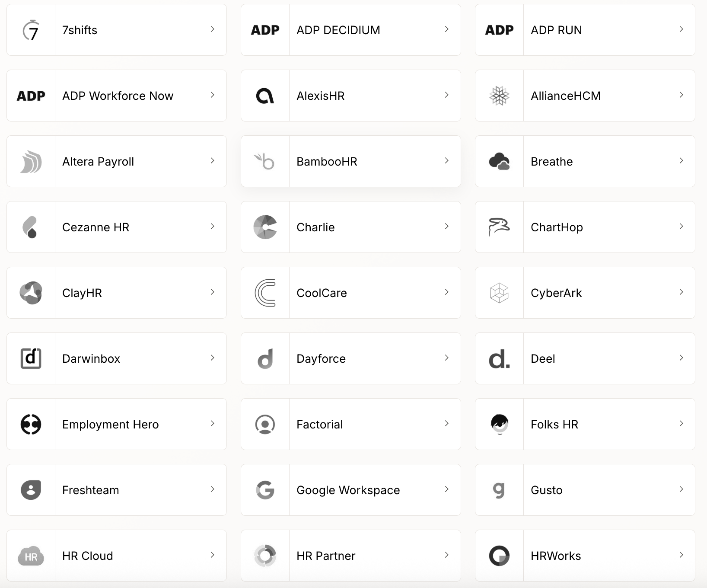Click the CyberArk cube logo icon
Viewport: 707px width, 588px height.
(499, 293)
